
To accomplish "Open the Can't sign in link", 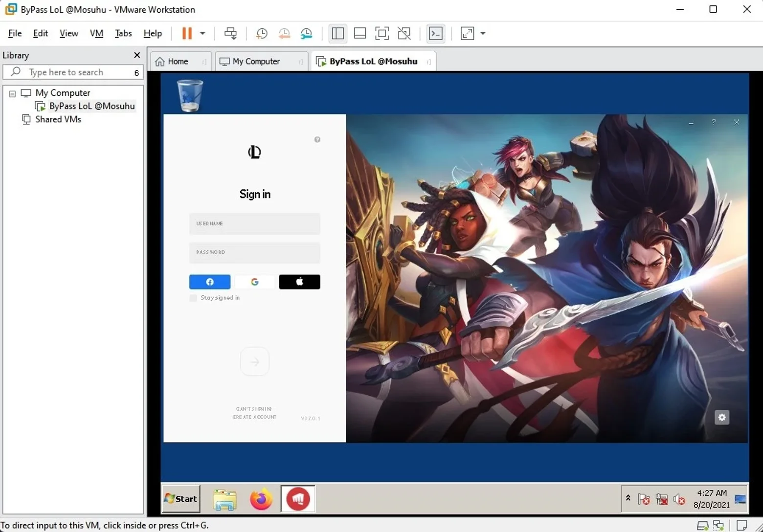I will click(254, 409).
